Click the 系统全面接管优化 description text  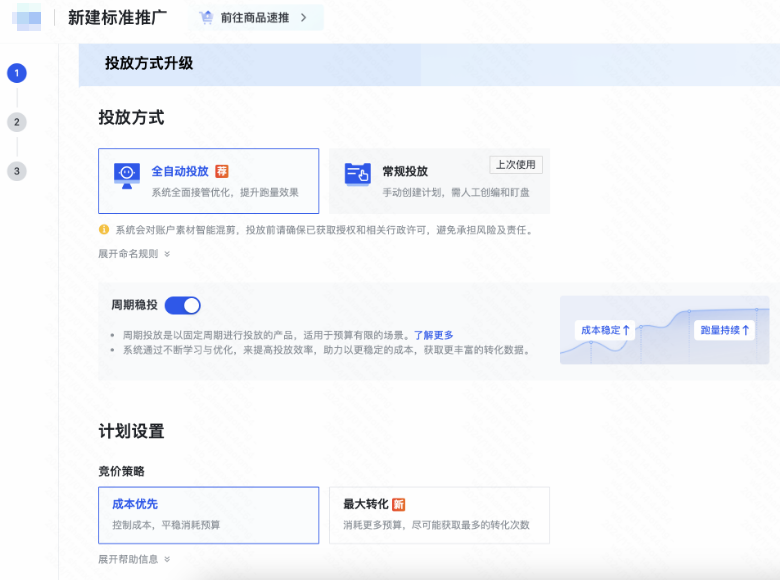coord(225,193)
